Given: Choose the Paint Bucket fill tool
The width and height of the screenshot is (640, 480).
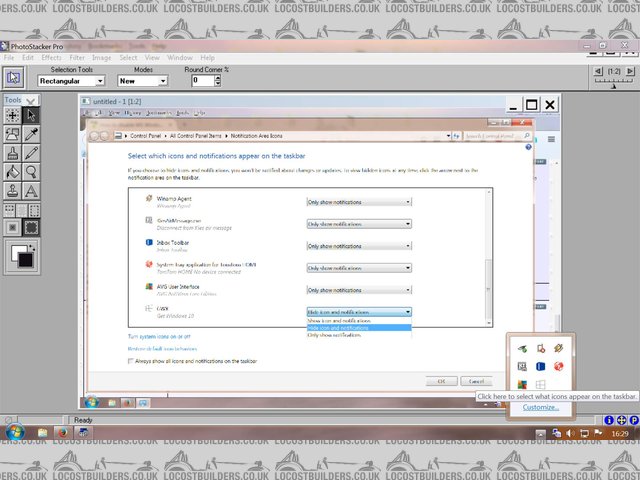Looking at the screenshot, I should tap(12, 172).
